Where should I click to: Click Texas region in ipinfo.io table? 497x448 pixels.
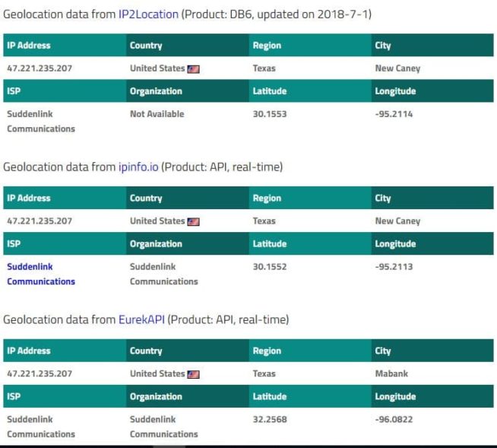(264, 221)
